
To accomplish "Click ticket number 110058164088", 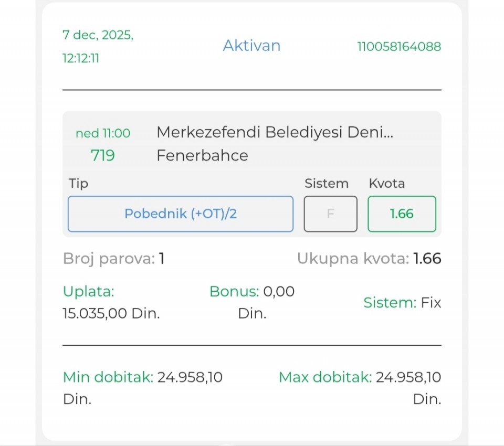I will [399, 47].
